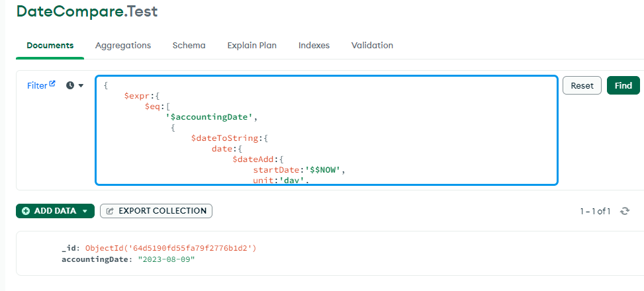Click the plus icon on ADD DATA
644x291 pixels.
[26, 211]
